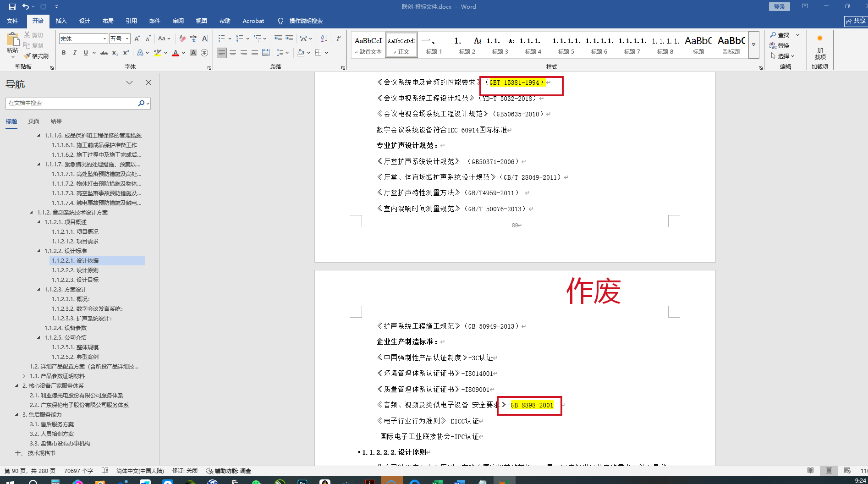Open the File (文件) tab
Image resolution: width=868 pixels, height=484 pixels.
pos(12,21)
